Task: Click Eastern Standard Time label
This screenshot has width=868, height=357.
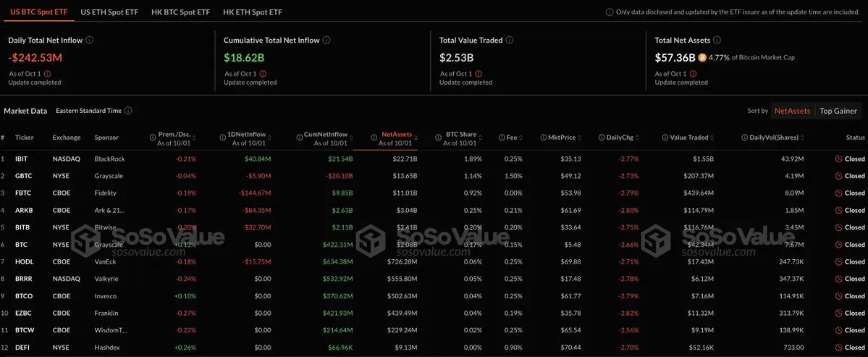Action: tap(88, 111)
